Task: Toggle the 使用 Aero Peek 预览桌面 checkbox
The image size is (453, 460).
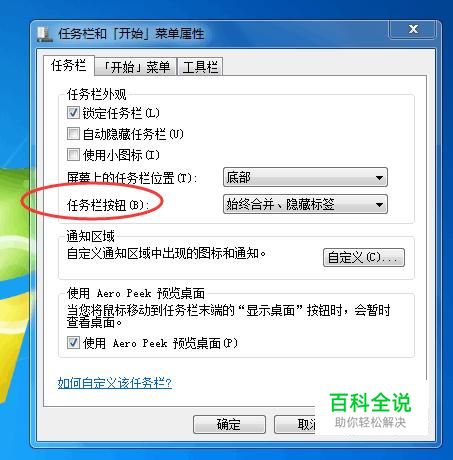Action: click(73, 343)
